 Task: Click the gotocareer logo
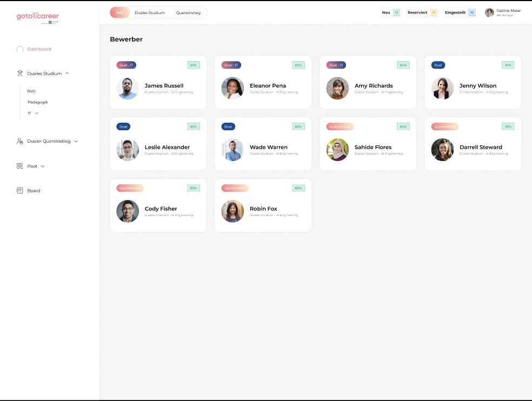(x=37, y=17)
